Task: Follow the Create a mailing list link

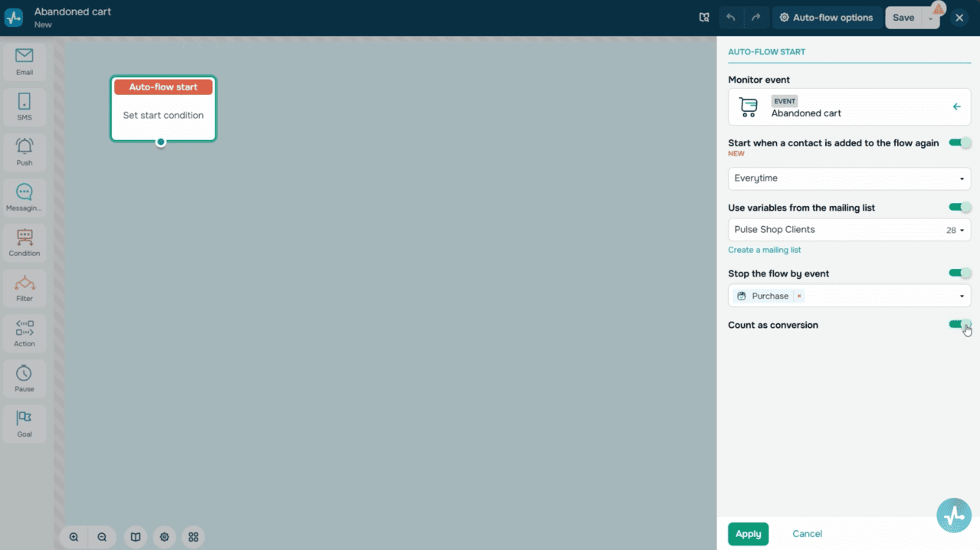Action: (x=764, y=250)
